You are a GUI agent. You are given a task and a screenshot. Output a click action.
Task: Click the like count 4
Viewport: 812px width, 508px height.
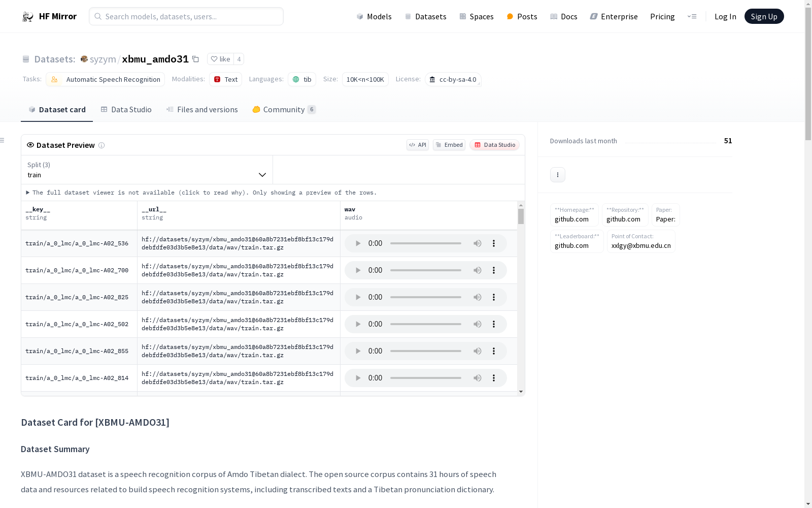click(239, 59)
